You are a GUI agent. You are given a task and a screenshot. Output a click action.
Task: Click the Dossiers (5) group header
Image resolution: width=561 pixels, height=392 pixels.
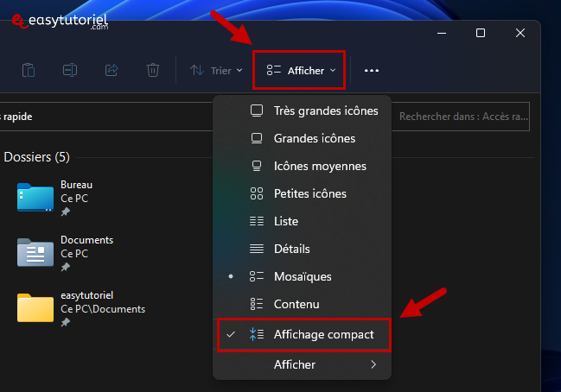pyautogui.click(x=36, y=157)
